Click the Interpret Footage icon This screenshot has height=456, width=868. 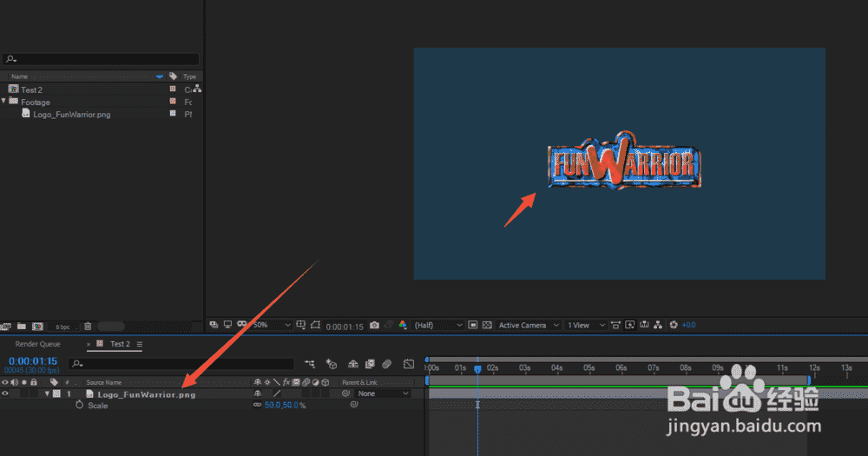tap(5, 327)
